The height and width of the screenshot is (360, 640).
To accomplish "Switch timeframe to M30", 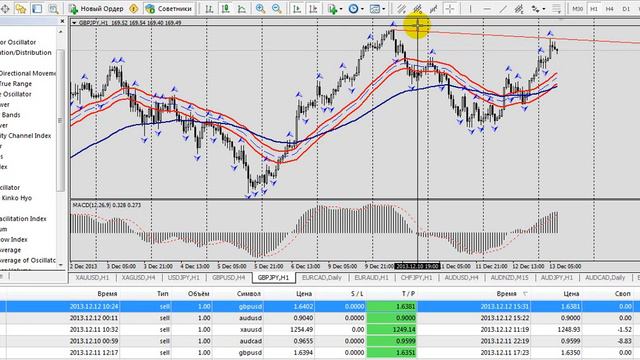I will (x=578, y=9).
